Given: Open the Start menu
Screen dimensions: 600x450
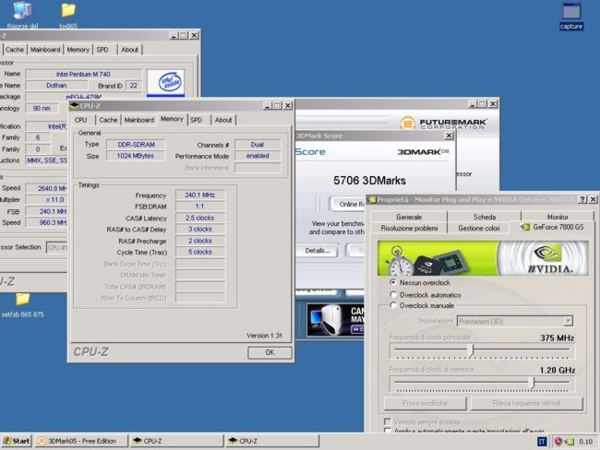Looking at the screenshot, I should (x=16, y=440).
